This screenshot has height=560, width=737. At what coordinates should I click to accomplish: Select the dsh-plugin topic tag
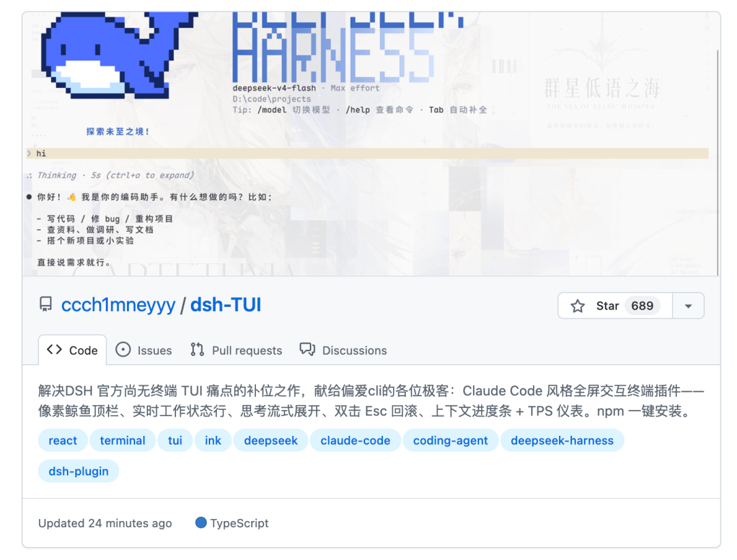pyautogui.click(x=78, y=471)
